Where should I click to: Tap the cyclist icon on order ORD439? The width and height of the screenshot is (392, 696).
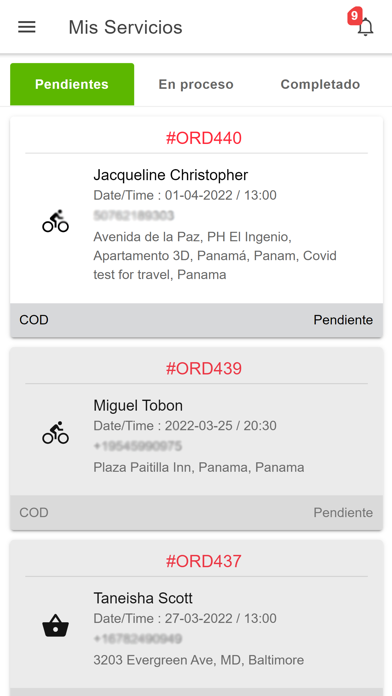(x=55, y=433)
